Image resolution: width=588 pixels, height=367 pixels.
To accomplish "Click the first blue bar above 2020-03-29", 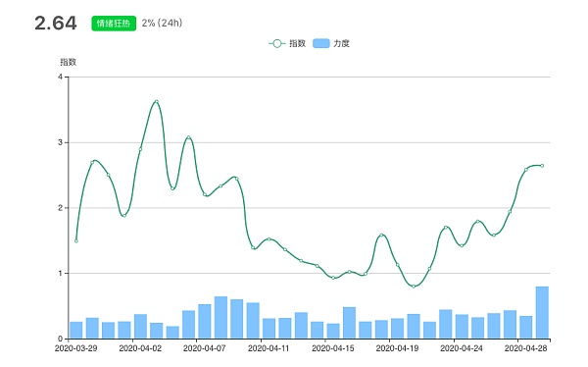I will (76, 330).
